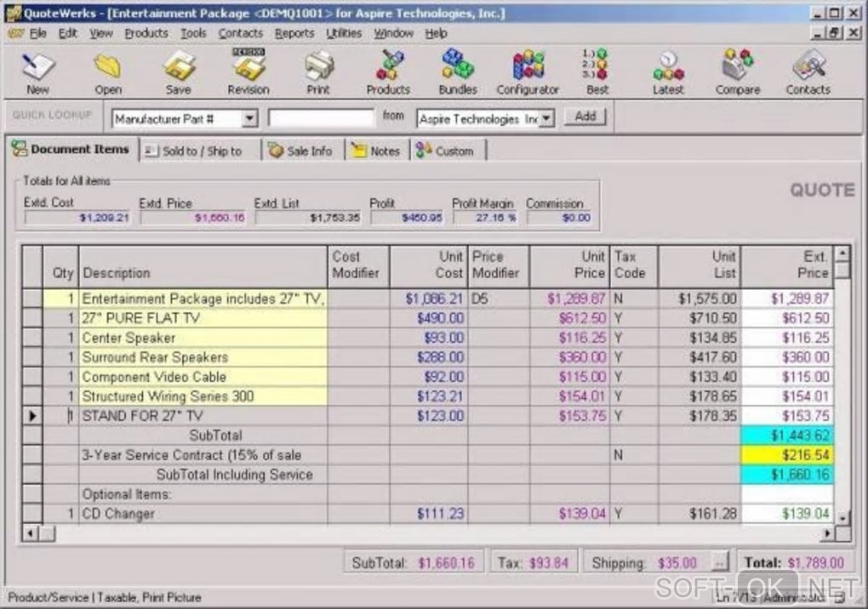Click the Quick Lookup search input field
Screen dimensions: 868x609
coord(321,118)
